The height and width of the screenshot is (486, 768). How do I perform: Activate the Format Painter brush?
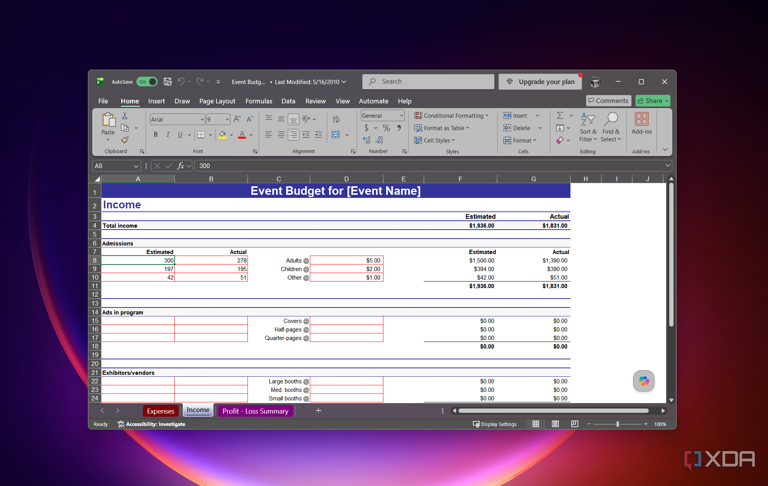click(125, 140)
